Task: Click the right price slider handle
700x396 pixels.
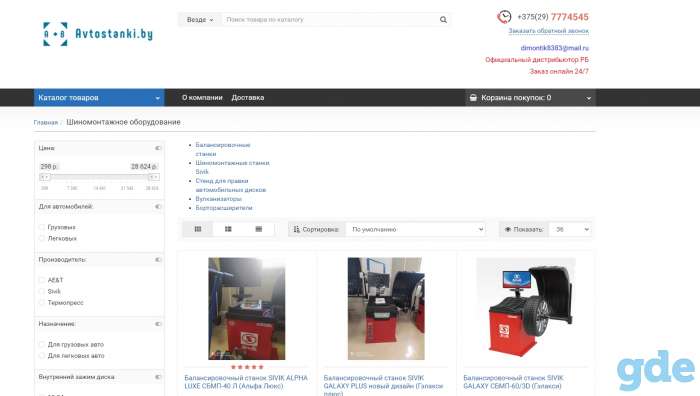Action: (x=154, y=177)
